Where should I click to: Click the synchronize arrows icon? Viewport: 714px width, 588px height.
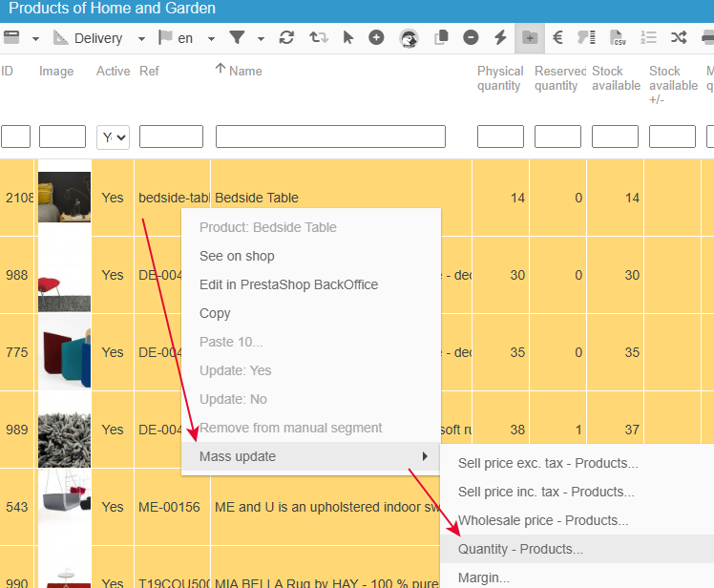[x=319, y=37]
